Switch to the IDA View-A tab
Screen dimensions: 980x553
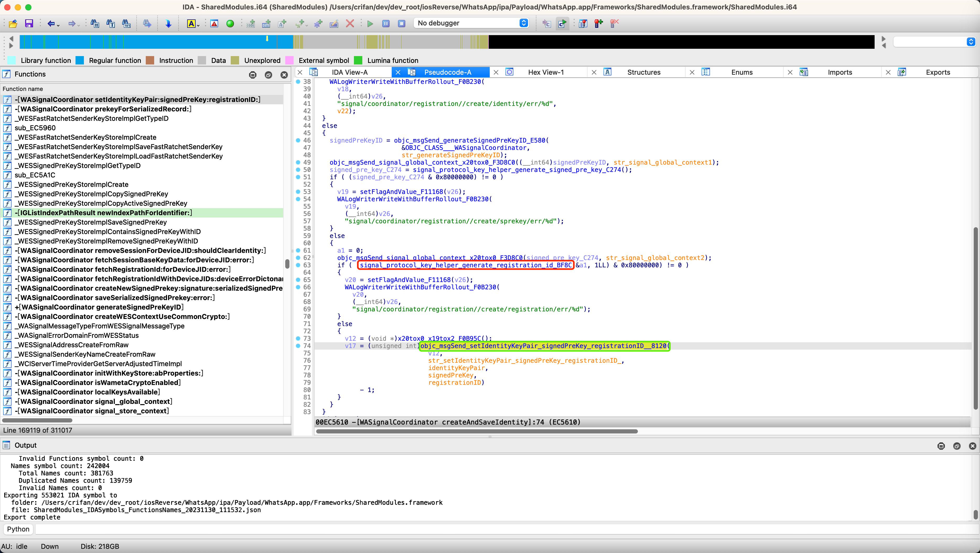(x=350, y=72)
